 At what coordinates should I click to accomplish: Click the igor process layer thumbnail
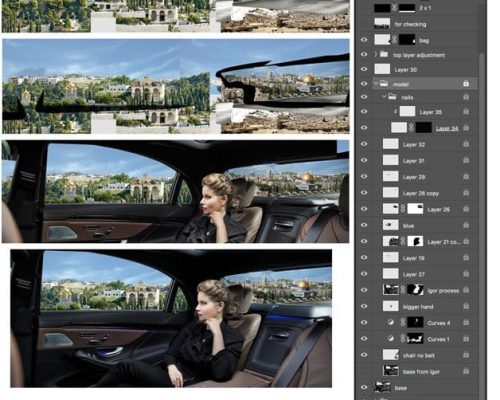tap(391, 290)
